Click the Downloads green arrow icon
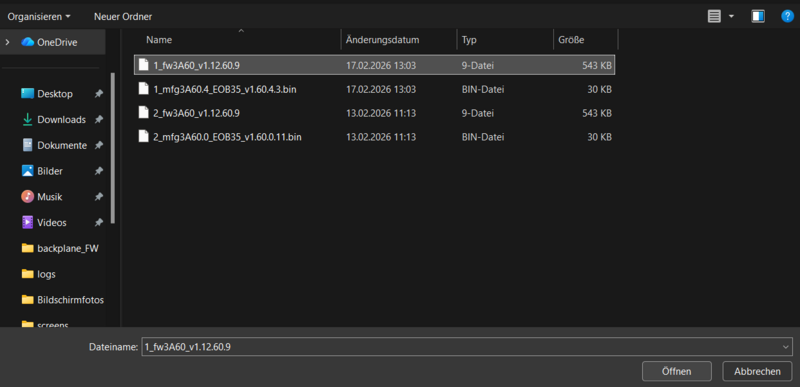The height and width of the screenshot is (387, 800). 28,119
